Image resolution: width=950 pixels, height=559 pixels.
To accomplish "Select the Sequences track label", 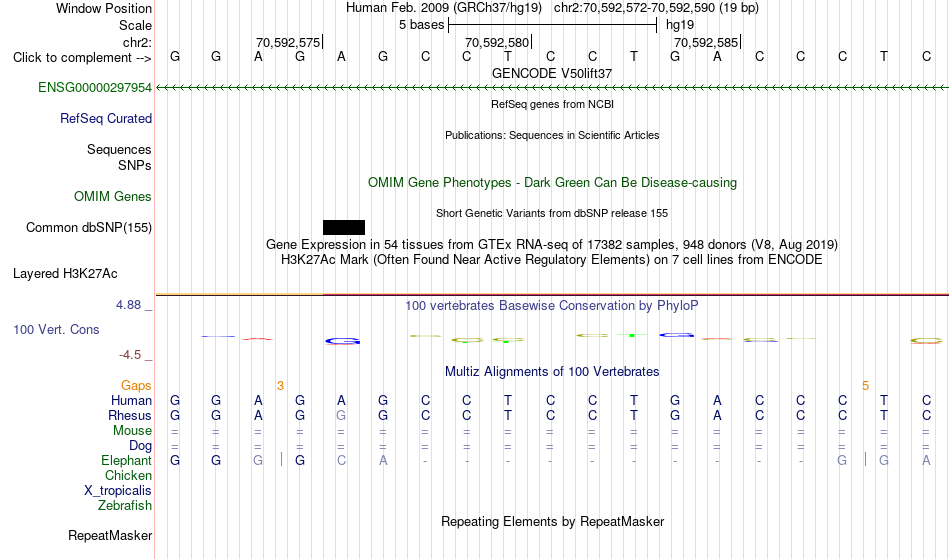I will point(119,150).
